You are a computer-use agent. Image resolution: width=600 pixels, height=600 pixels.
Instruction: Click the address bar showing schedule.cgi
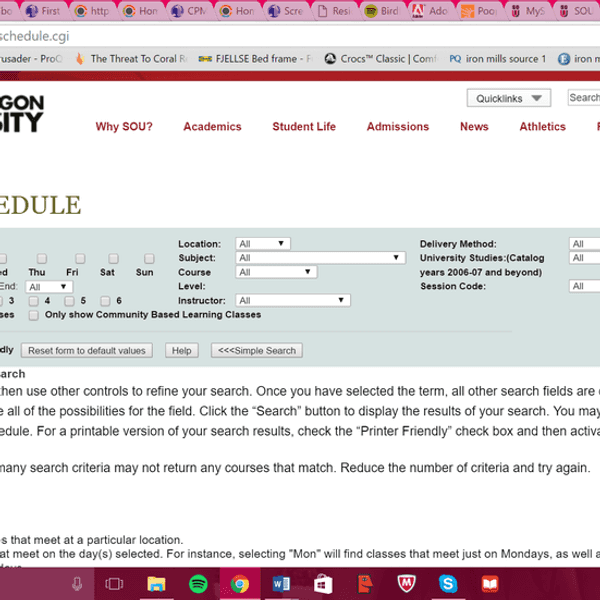(300, 36)
